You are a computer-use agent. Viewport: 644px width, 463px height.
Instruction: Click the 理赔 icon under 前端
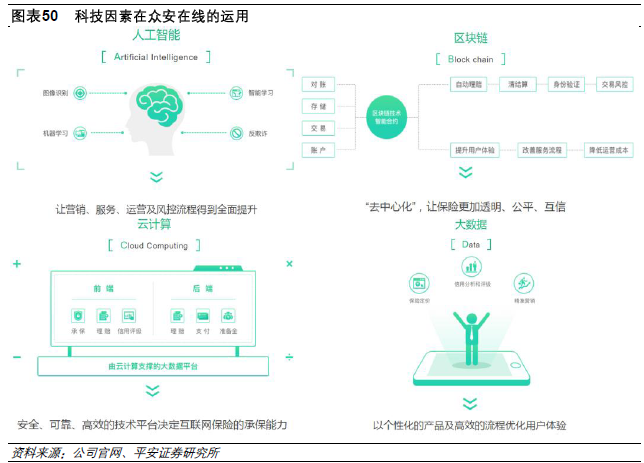pos(104,316)
